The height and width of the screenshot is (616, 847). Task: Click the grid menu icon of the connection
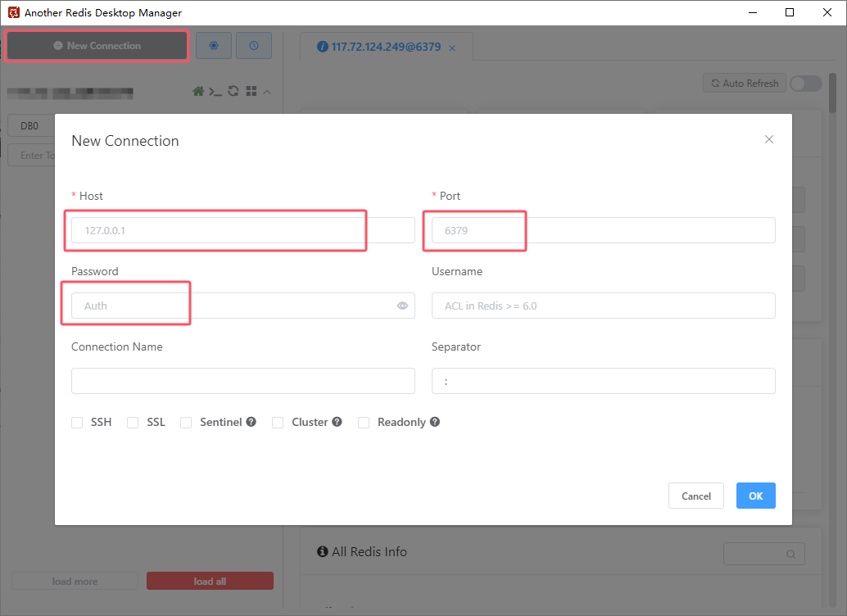tap(251, 92)
